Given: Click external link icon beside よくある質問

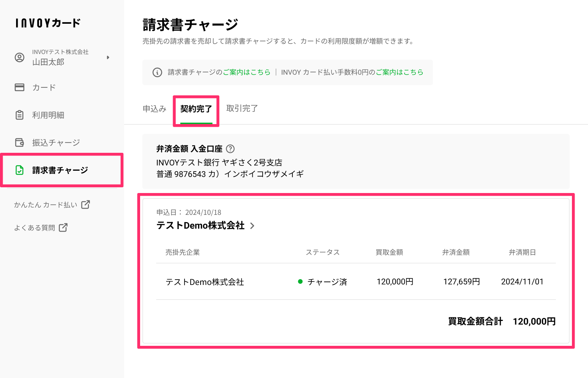Looking at the screenshot, I should pyautogui.click(x=63, y=227).
